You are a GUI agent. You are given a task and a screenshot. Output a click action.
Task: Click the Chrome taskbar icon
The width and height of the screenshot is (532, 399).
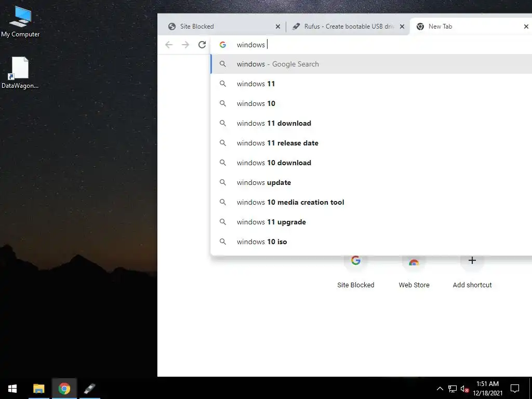64,389
